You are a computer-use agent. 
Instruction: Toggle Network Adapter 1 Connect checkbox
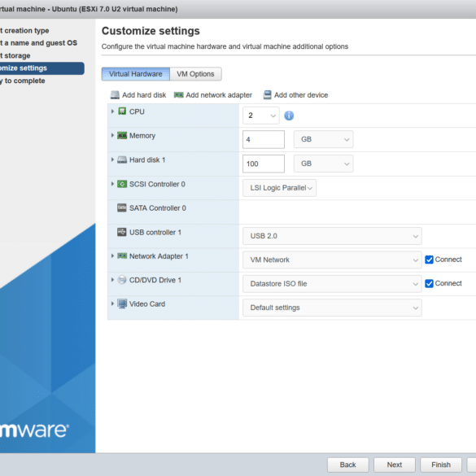[x=429, y=260]
